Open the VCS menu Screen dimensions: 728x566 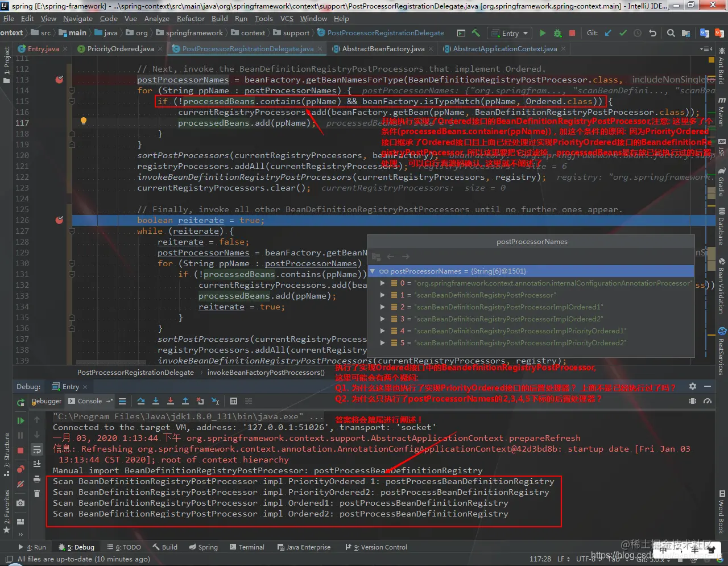pyautogui.click(x=287, y=19)
